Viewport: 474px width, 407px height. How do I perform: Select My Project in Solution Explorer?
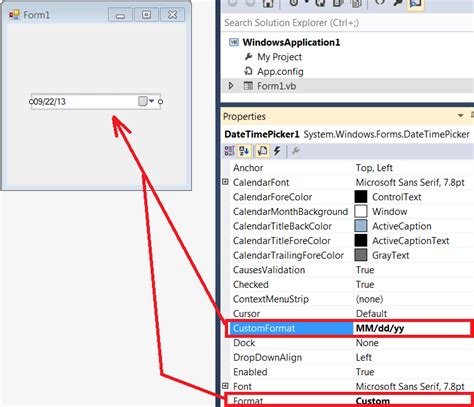click(x=279, y=57)
